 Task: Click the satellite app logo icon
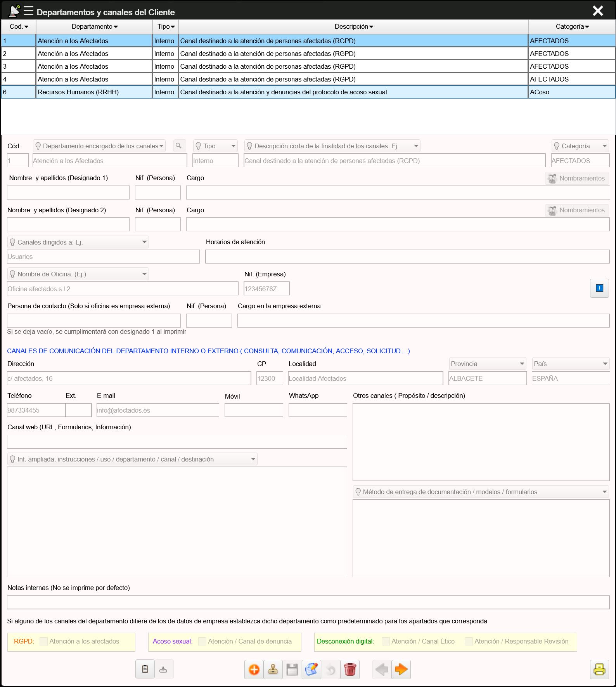pos(14,11)
